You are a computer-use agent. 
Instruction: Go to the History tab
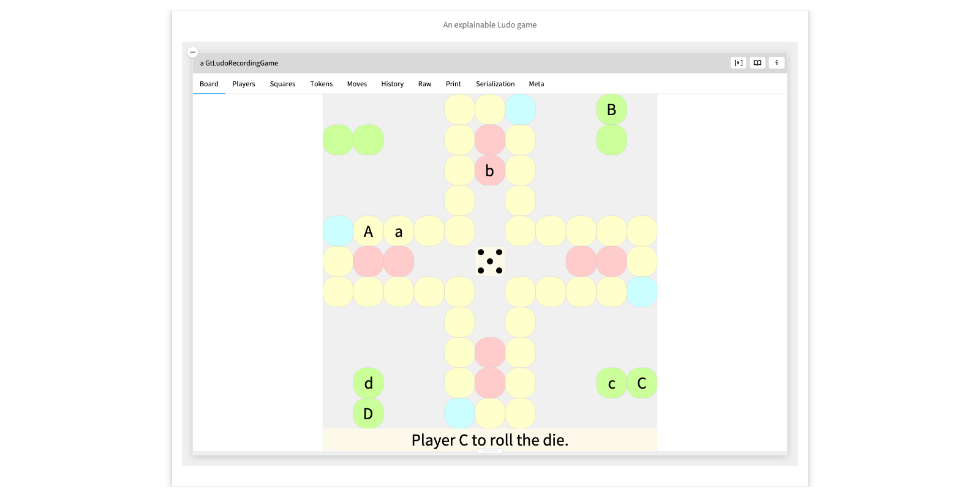[392, 84]
